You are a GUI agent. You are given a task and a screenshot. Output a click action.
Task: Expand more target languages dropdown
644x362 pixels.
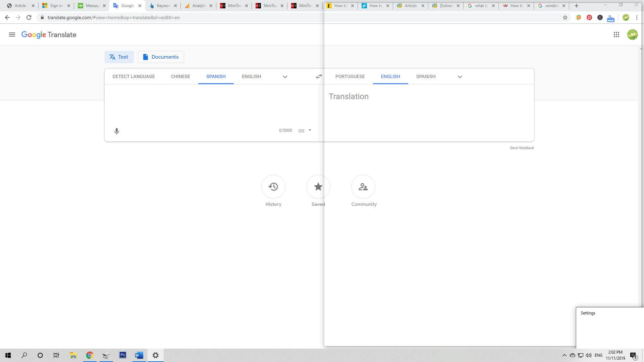point(460,77)
